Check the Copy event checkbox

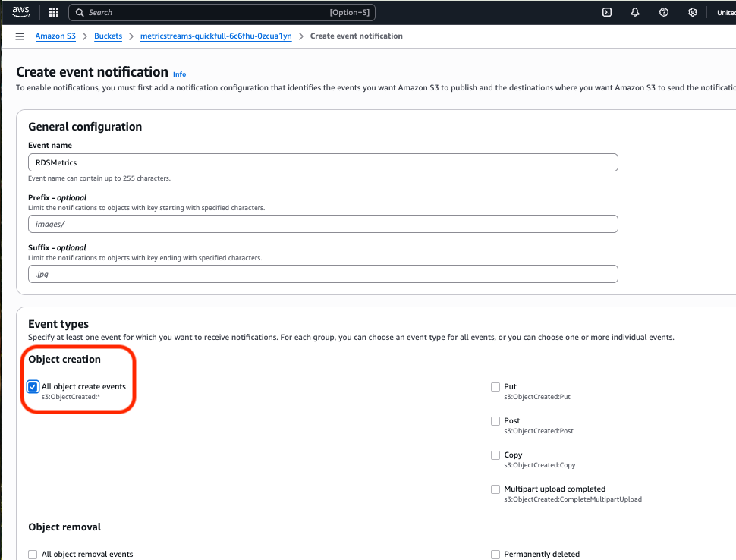point(495,455)
